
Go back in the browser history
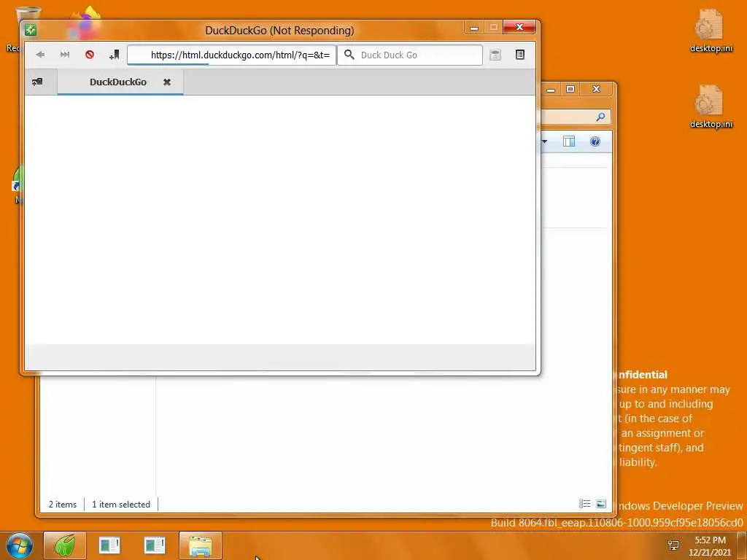click(x=41, y=55)
